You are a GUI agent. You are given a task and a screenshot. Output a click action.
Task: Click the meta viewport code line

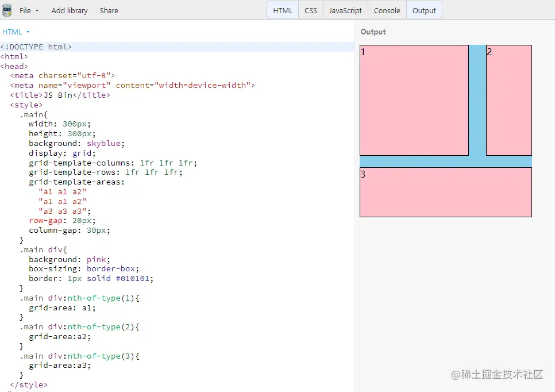132,85
